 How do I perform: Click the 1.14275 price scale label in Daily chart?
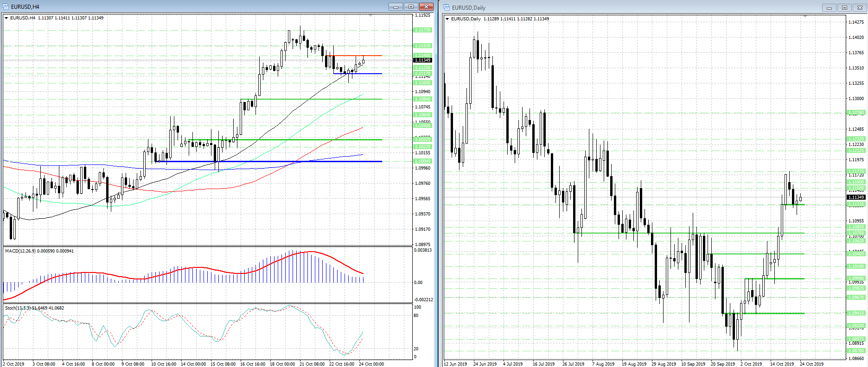[856, 22]
